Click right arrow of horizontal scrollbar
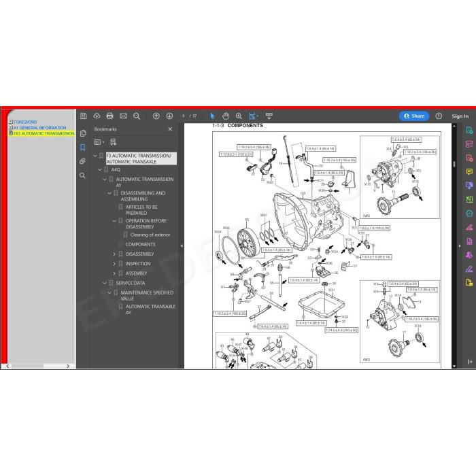The image size is (476, 476). click(x=68, y=366)
